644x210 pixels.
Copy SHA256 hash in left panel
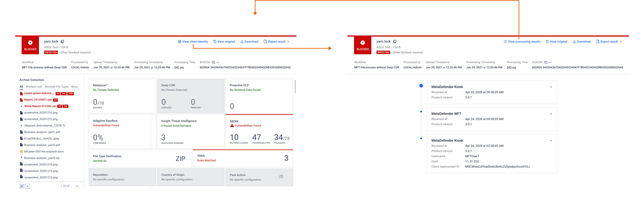point(213,62)
